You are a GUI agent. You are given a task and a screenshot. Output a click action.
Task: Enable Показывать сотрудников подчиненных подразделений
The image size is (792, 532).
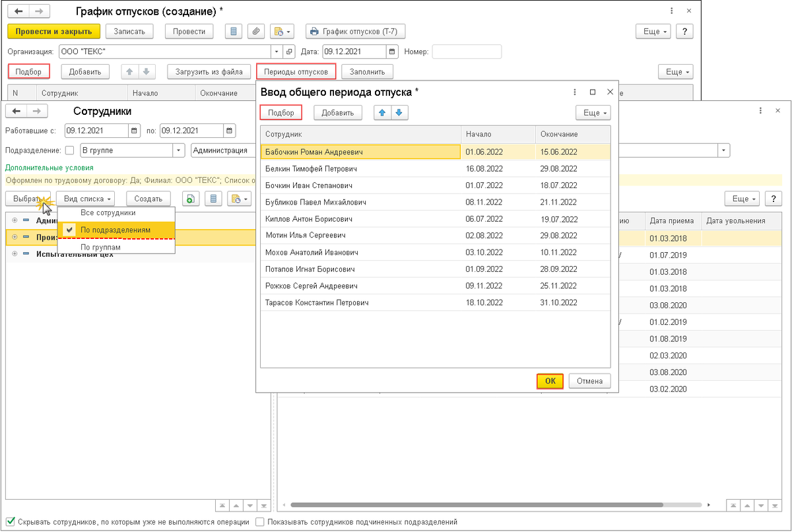click(260, 521)
